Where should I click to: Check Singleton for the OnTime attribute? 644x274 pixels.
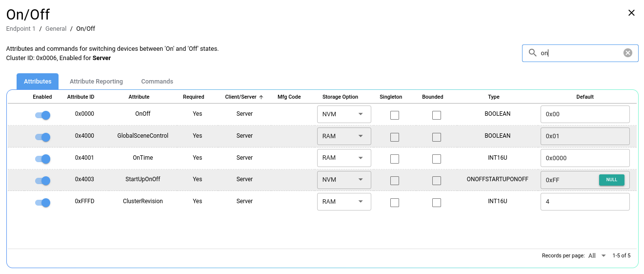[395, 159]
